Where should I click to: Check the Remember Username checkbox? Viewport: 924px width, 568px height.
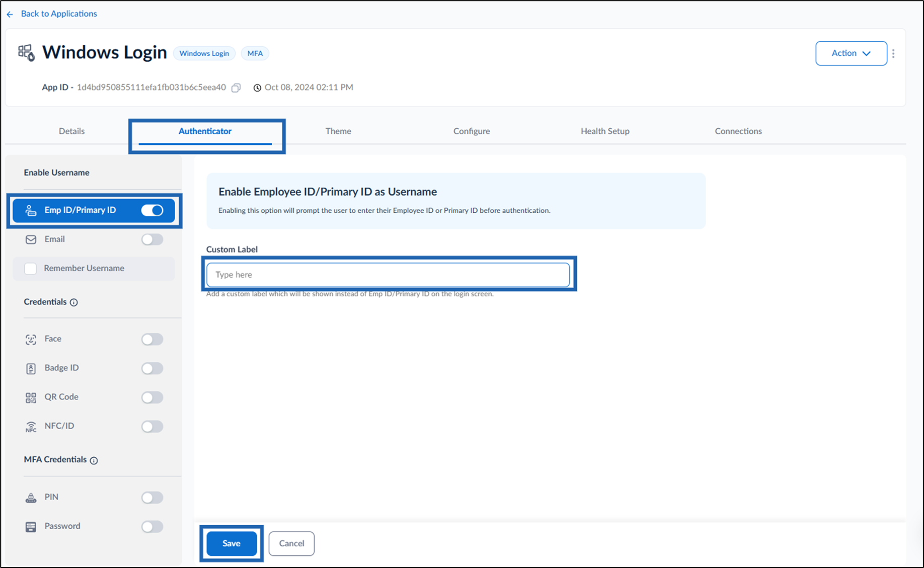click(31, 269)
